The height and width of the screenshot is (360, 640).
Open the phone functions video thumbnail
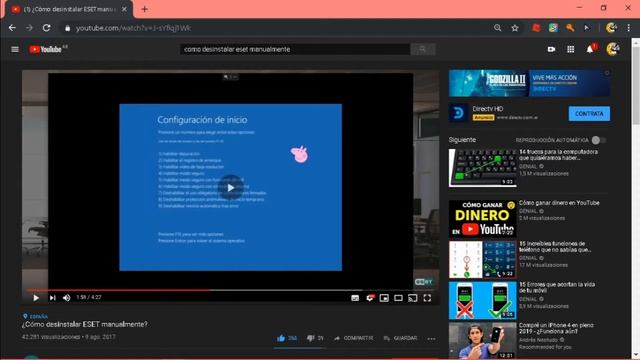[482, 260]
